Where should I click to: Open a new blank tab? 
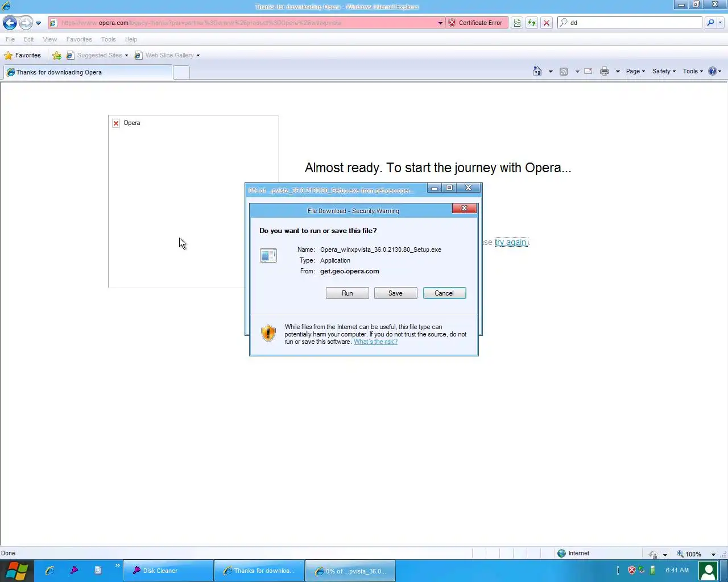click(x=181, y=72)
